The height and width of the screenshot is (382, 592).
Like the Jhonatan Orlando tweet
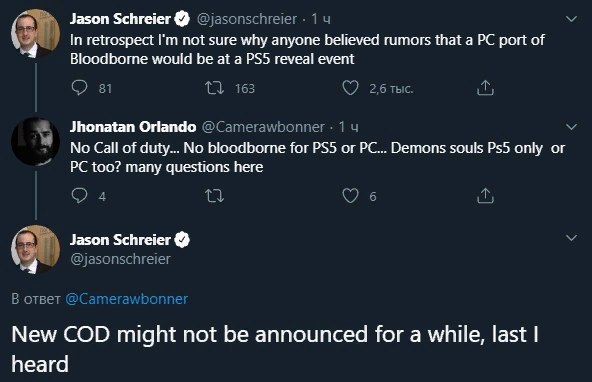[350, 196]
